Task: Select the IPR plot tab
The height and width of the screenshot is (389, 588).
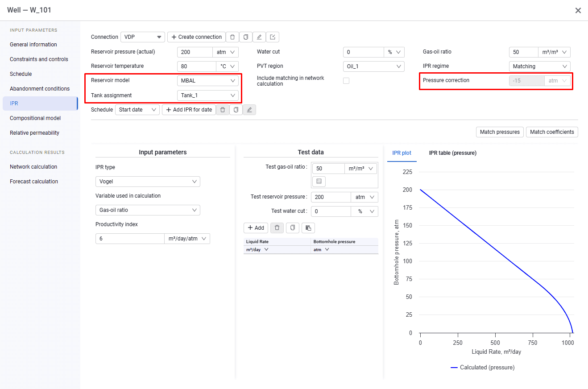Action: tap(402, 153)
